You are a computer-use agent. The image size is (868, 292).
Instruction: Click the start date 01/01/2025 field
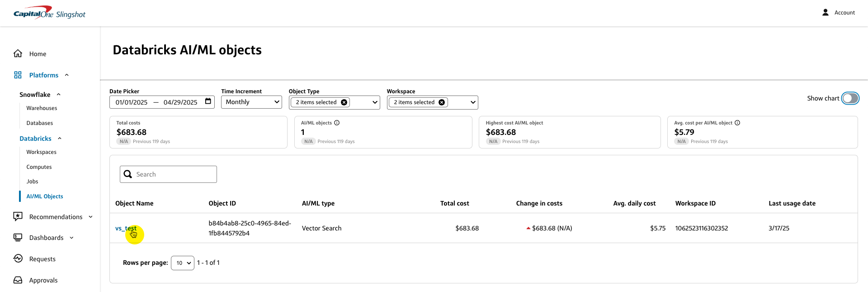coord(132,102)
